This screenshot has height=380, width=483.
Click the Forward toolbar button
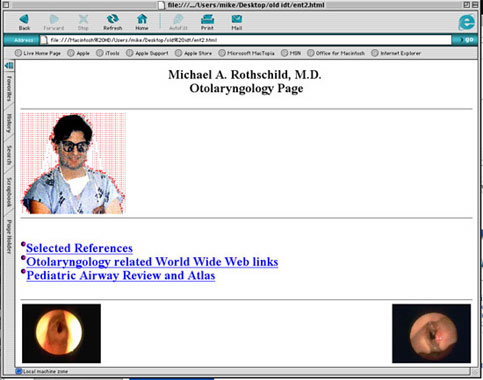pyautogui.click(x=54, y=22)
